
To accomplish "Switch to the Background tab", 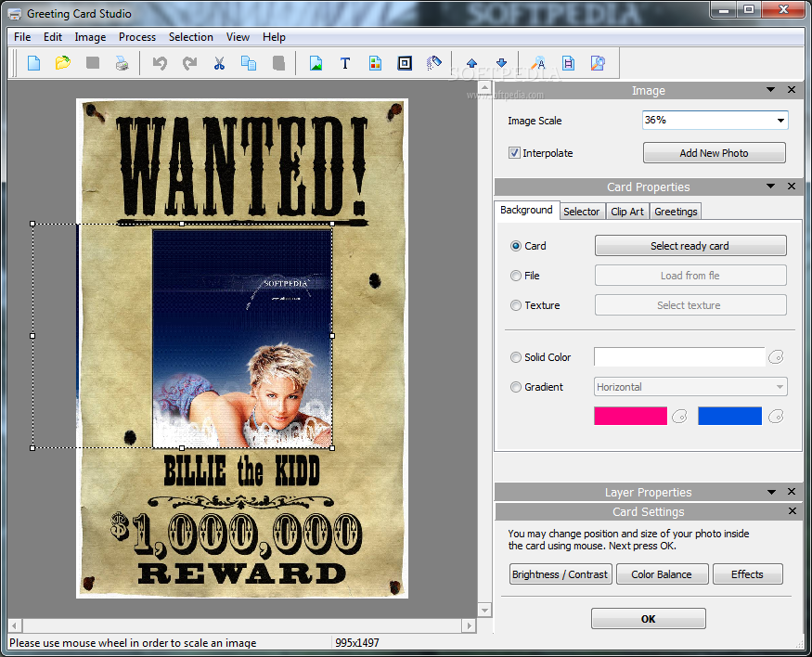I will click(527, 210).
